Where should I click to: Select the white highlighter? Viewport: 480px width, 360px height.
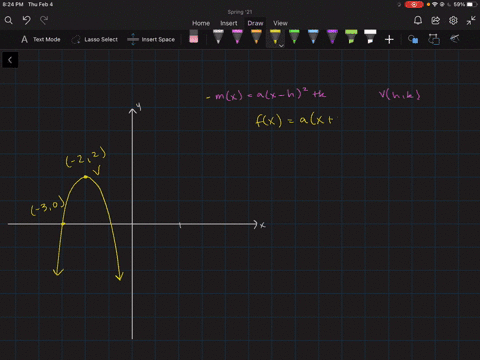370,37
